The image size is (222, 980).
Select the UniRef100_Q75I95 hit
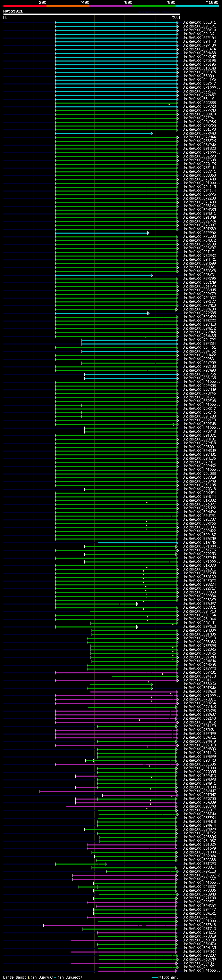pyautogui.click(x=199, y=65)
